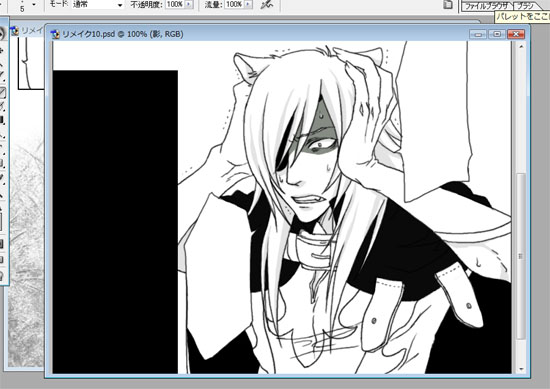The width and height of the screenshot is (550, 389).
Task: Click the palette toggle icon in options bar
Action: point(448,5)
